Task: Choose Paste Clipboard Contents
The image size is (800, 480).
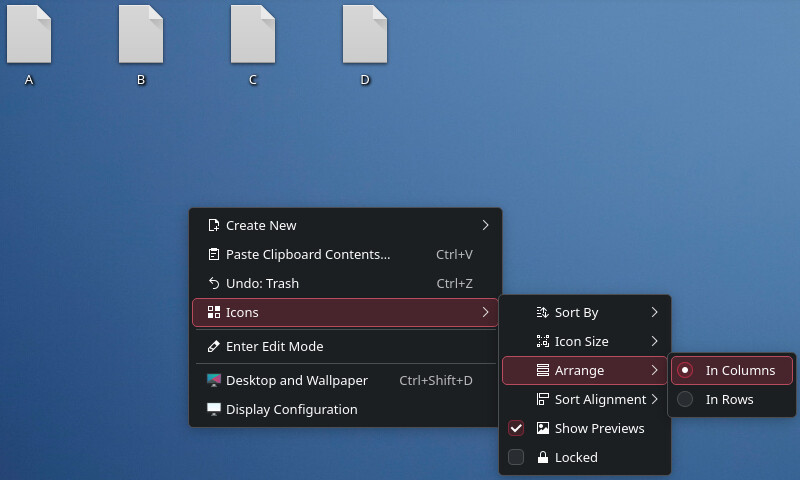Action: point(308,254)
